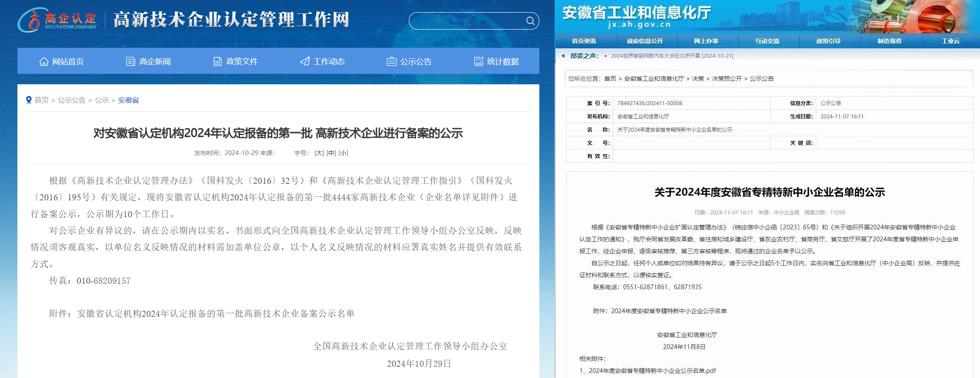Click the document icon beside 政策文件
Screen dimensions: 980x378
217,62
